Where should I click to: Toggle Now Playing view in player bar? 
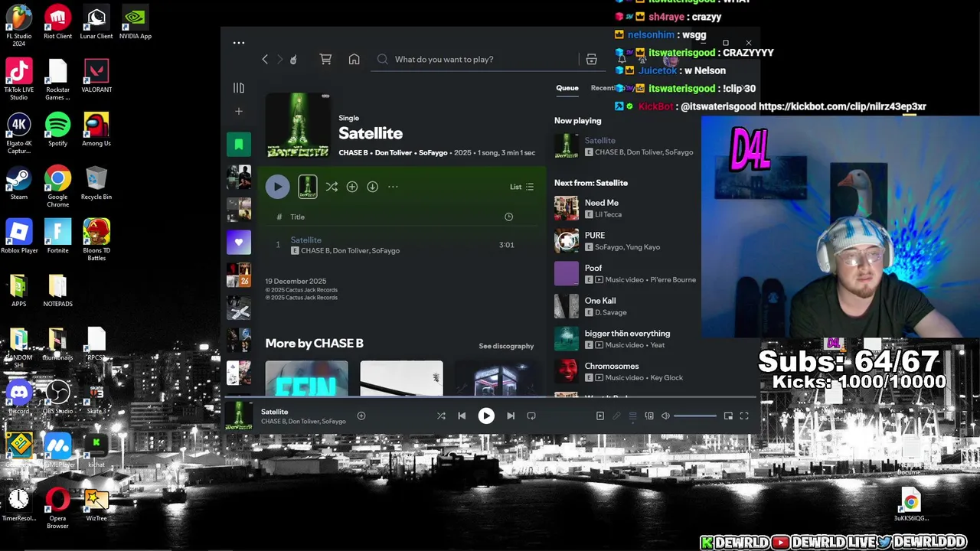[599, 416]
